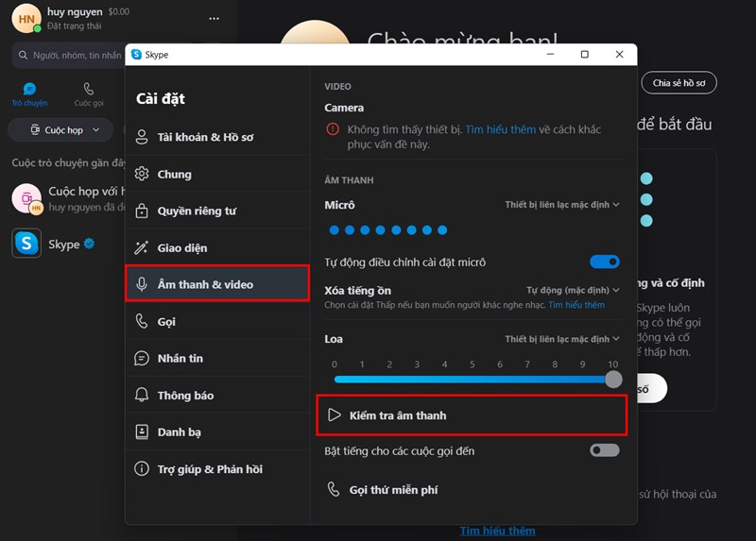Select Âm thanh & video section
The width and height of the screenshot is (756, 541).
(x=217, y=284)
